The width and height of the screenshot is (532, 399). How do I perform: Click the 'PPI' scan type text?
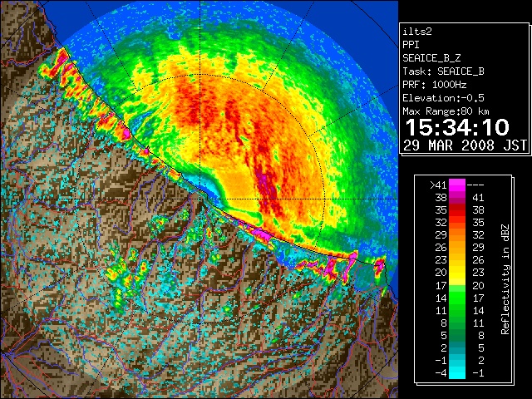(x=411, y=45)
